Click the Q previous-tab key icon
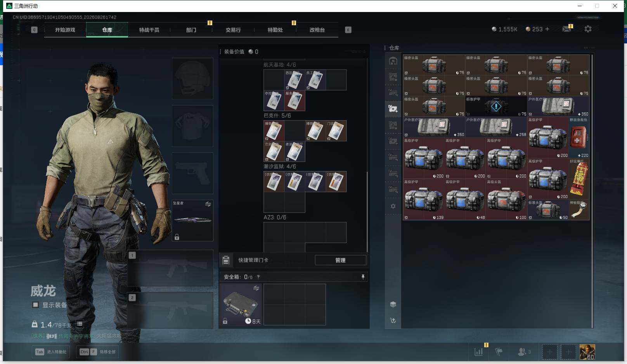 (x=34, y=30)
